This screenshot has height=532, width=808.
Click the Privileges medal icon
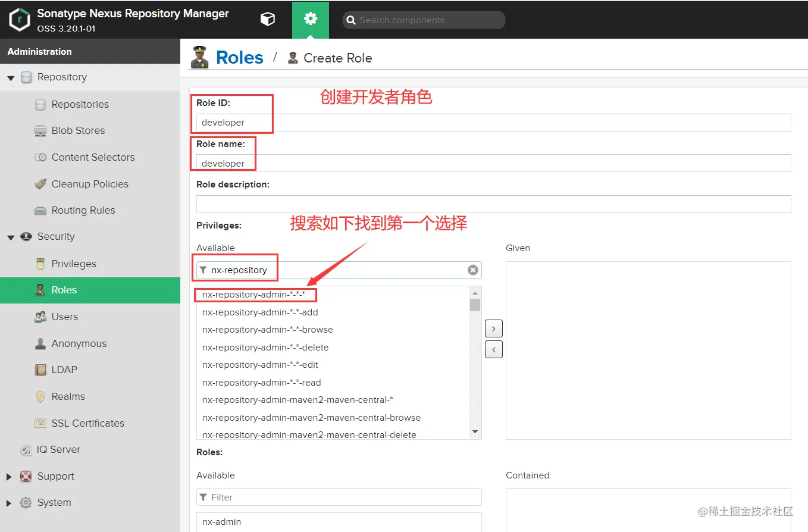click(40, 264)
